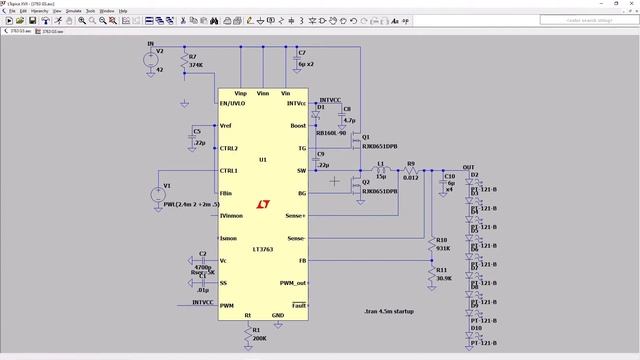This screenshot has width=640, height=360.
Task: Select the Resistor tool icon
Action: coord(281,20)
